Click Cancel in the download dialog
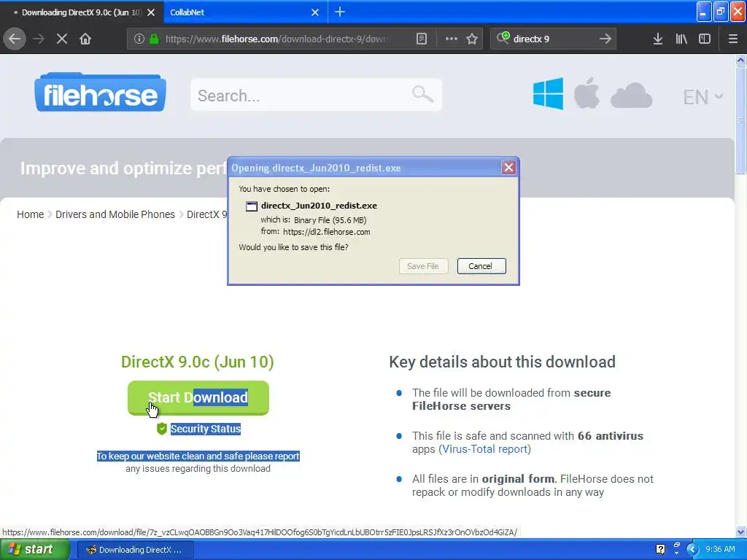The image size is (747, 560). coord(481,266)
